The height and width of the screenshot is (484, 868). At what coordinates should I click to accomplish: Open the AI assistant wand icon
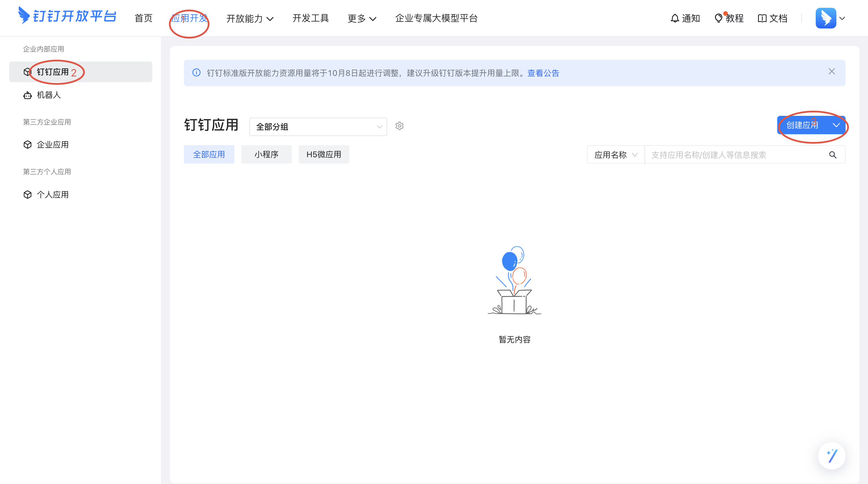pyautogui.click(x=832, y=456)
